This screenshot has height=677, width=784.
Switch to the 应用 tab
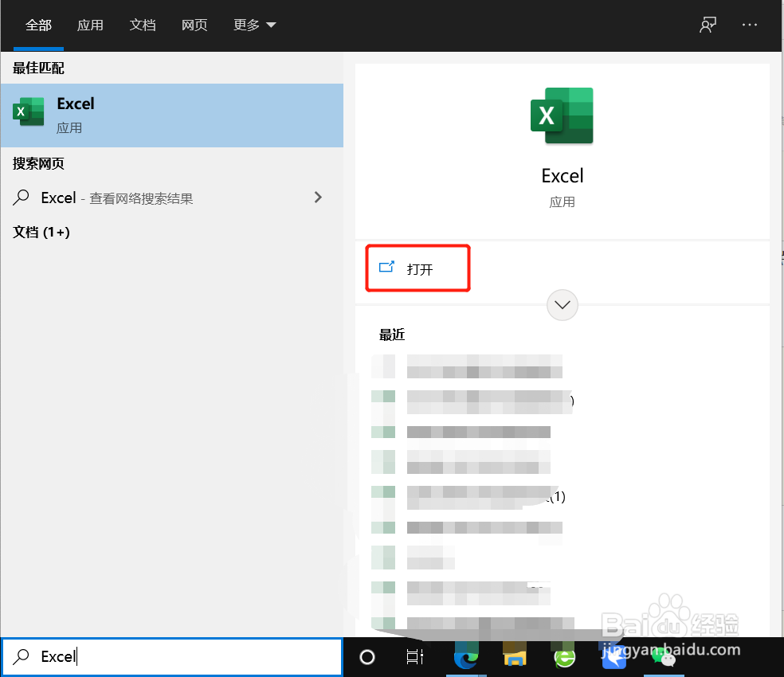point(90,25)
